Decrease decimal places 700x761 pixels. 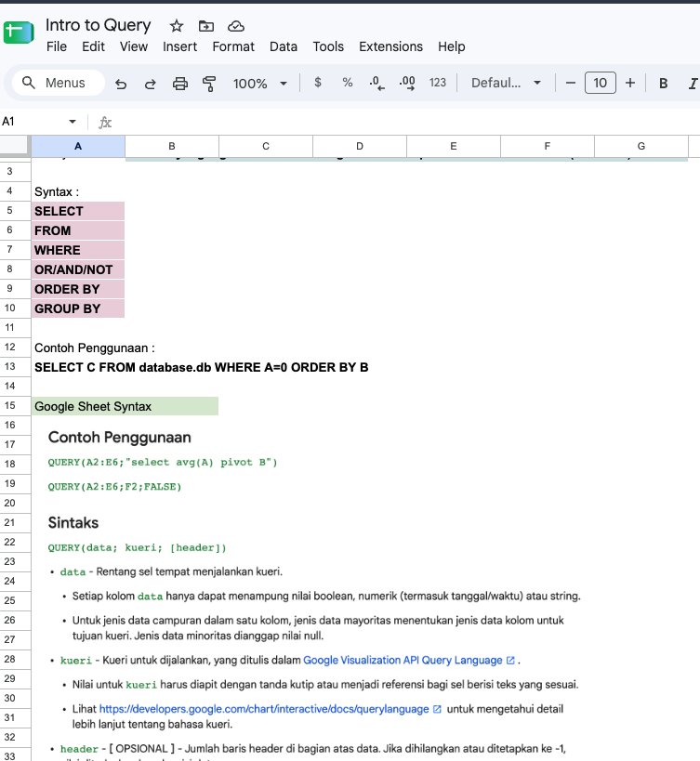point(376,83)
